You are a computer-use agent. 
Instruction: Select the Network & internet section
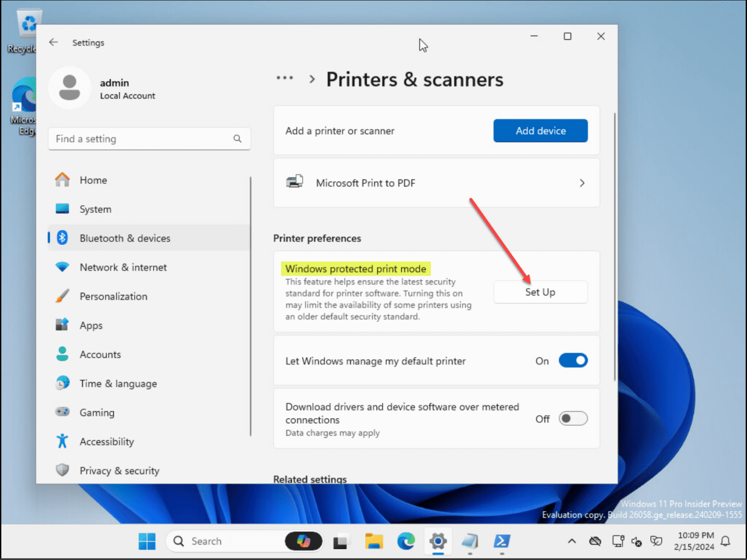click(x=123, y=267)
